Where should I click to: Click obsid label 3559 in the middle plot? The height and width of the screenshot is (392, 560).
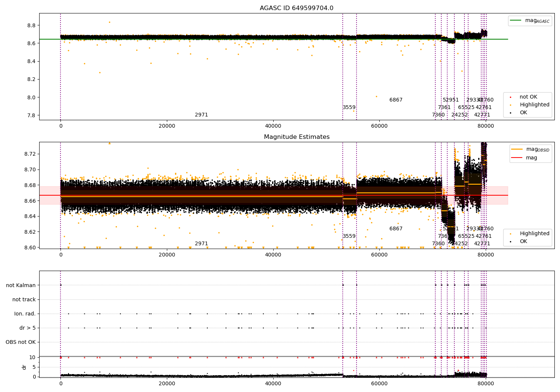[x=349, y=236]
